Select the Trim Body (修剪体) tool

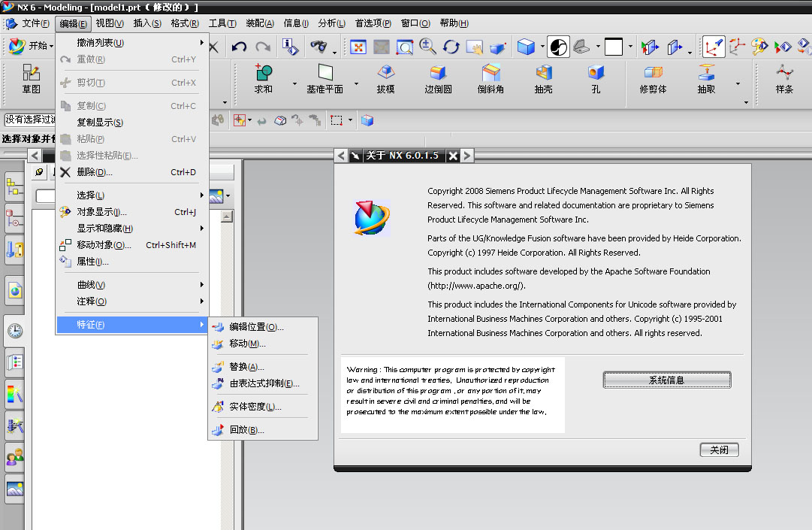point(653,79)
